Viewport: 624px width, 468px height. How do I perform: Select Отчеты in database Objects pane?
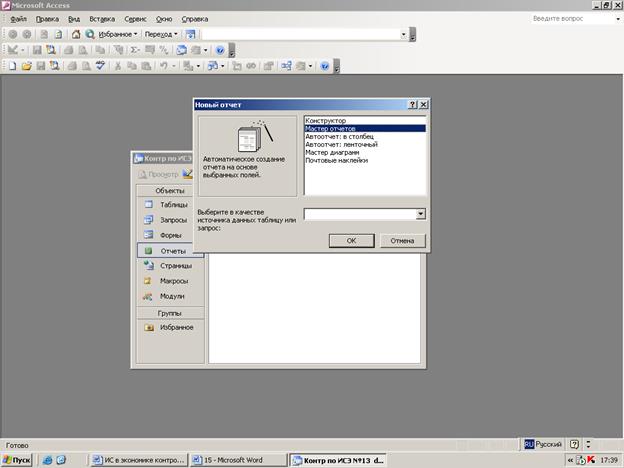(170, 251)
